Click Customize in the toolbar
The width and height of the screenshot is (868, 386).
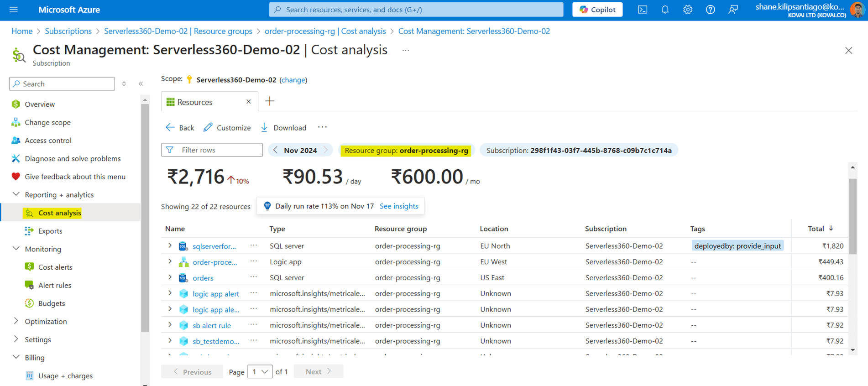click(x=227, y=128)
